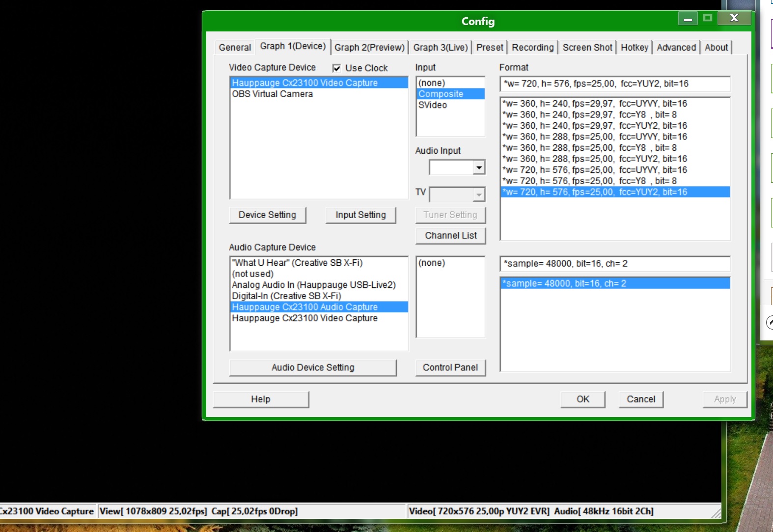This screenshot has height=532, width=773.
Task: Click the Help button
Action: pos(261,399)
